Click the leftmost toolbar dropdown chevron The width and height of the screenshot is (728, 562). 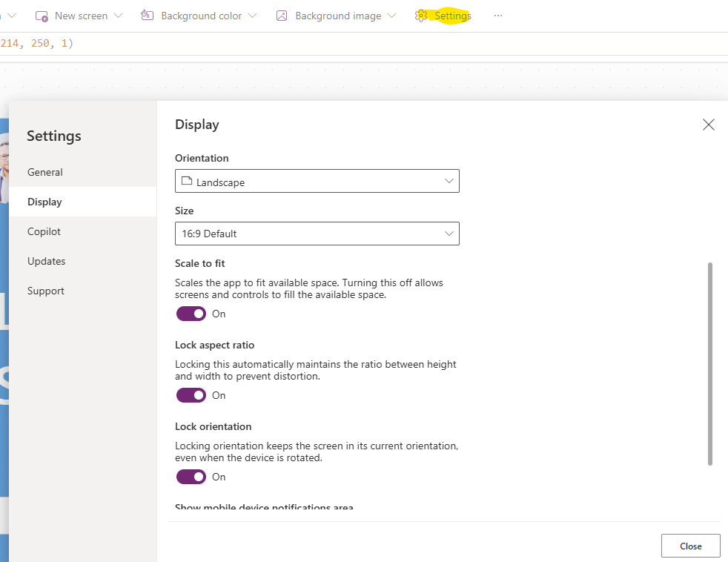[x=11, y=16]
